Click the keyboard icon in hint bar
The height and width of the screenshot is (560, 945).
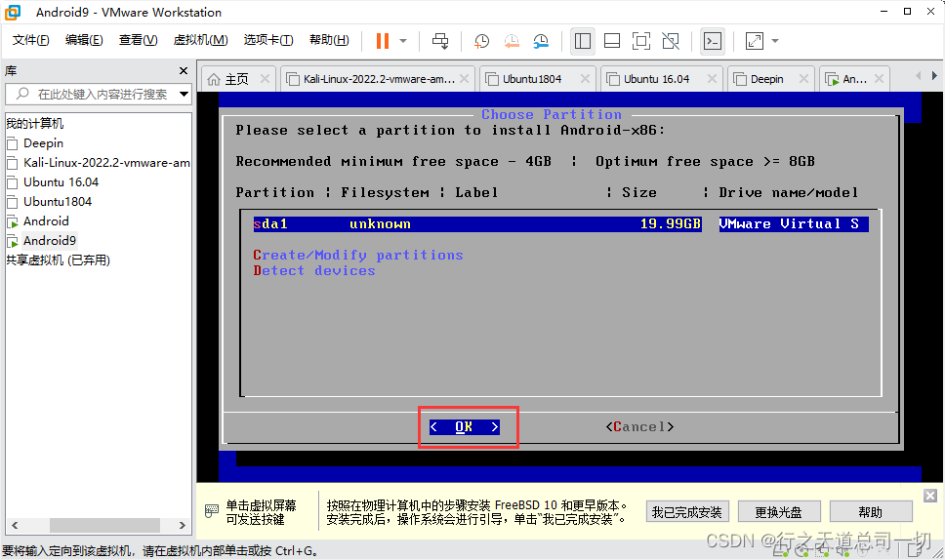212,511
